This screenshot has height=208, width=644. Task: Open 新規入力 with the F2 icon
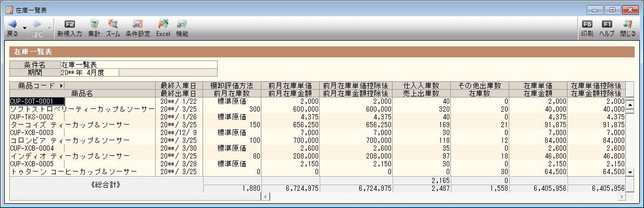pos(70,24)
